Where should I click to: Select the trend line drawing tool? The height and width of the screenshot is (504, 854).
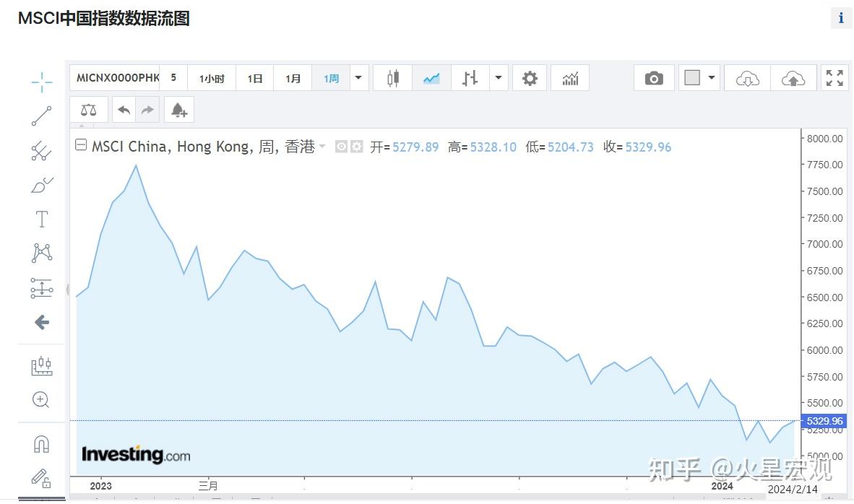pos(41,116)
